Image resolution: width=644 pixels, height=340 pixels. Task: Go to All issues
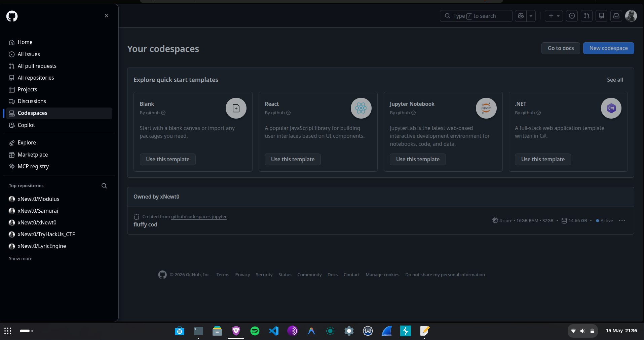point(59,54)
